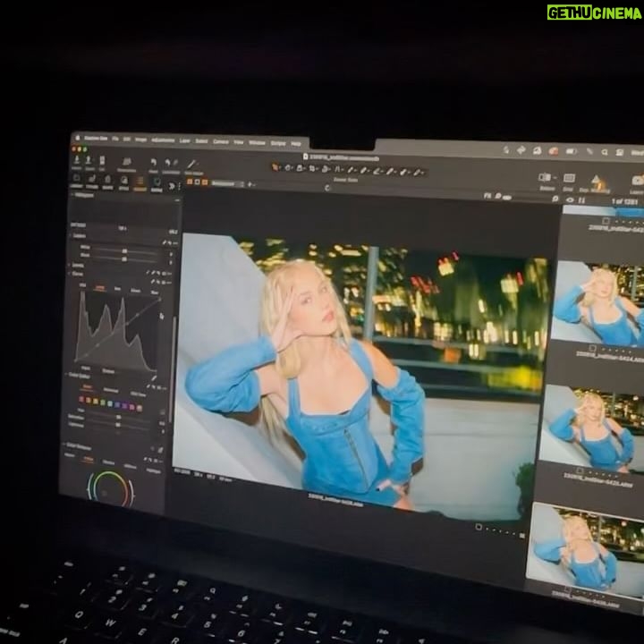The image size is (644, 644).
Task: Switch to the Red curve tab
Action: click(x=117, y=288)
